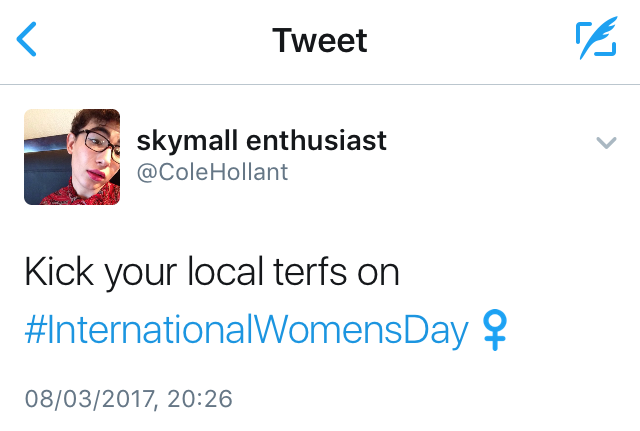Image resolution: width=640 pixels, height=431 pixels.
Task: Open the #InternationalWomensDay hashtag
Action: pos(246,329)
